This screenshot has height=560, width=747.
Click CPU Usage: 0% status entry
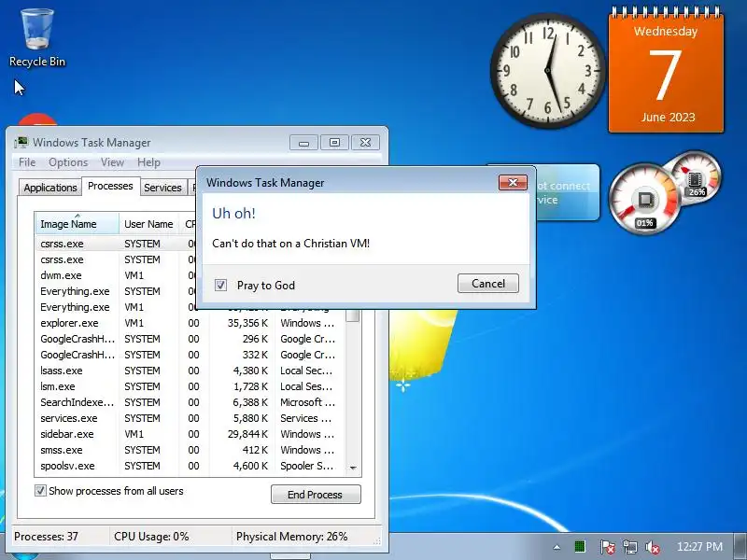[x=151, y=537]
